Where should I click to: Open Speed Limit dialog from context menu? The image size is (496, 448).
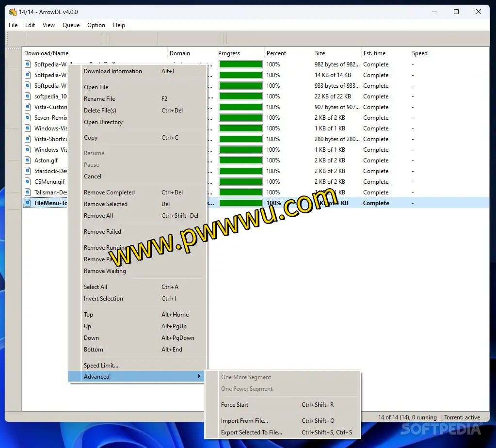pyautogui.click(x=101, y=366)
